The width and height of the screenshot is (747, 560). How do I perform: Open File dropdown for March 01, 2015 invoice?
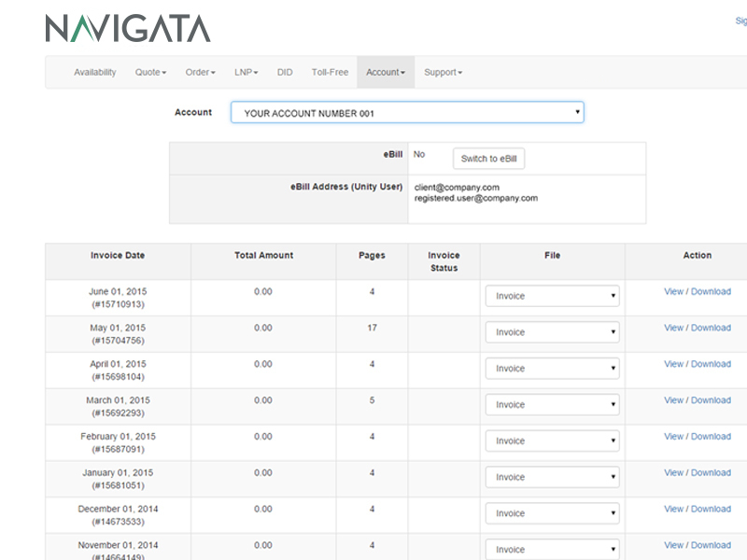pos(552,405)
